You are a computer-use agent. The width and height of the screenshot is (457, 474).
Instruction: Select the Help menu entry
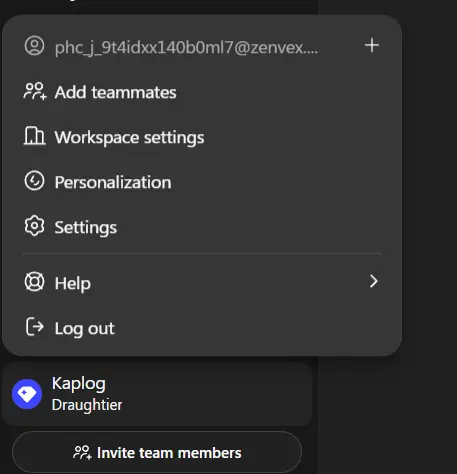202,282
